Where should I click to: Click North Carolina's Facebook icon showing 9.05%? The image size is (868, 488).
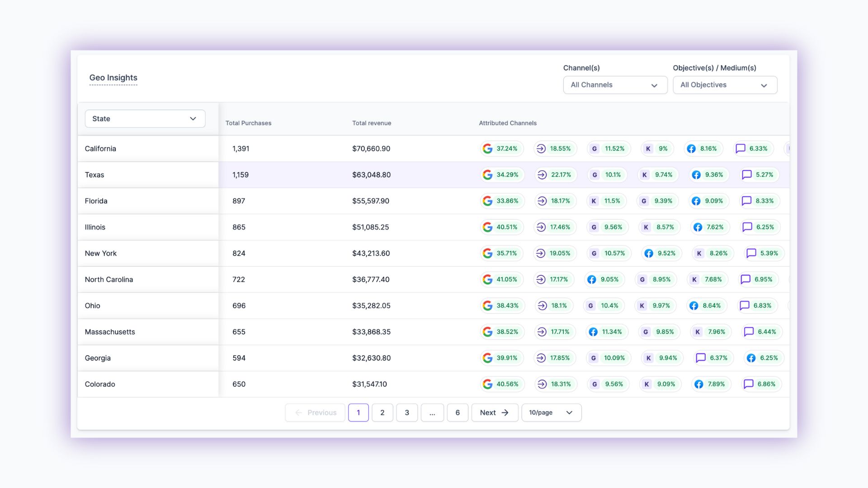click(x=592, y=280)
